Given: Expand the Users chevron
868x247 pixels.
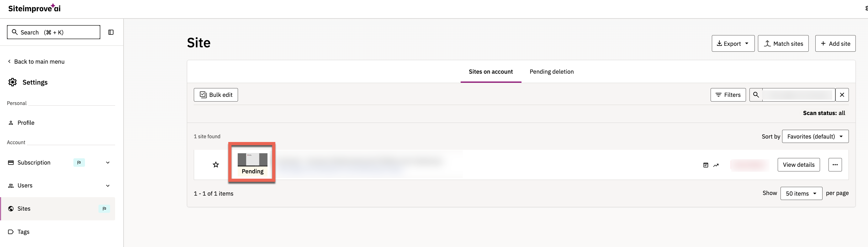Looking at the screenshot, I should [x=108, y=186].
